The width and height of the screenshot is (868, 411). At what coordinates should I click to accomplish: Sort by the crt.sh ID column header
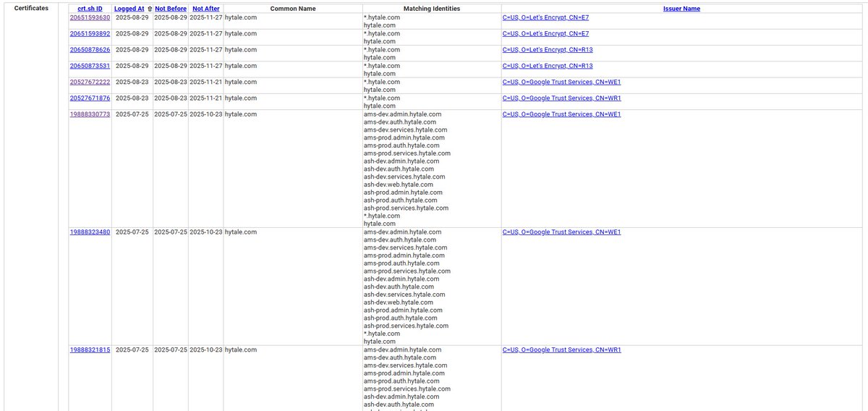pyautogui.click(x=90, y=9)
